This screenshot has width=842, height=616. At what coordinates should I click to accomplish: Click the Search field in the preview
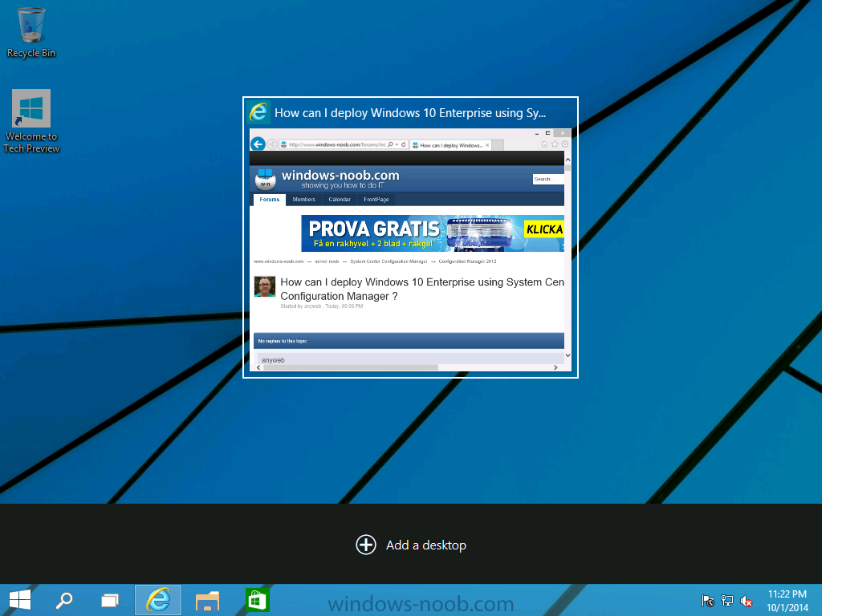(x=547, y=179)
